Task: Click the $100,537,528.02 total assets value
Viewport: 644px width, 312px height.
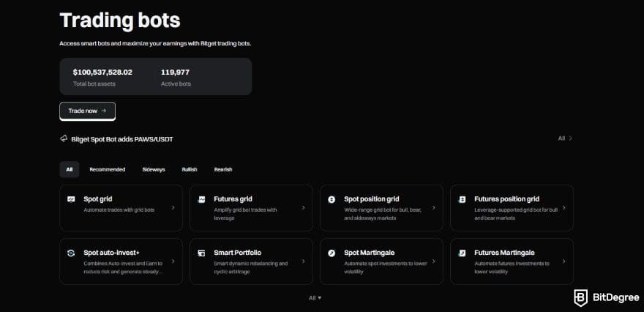Action: [102, 73]
